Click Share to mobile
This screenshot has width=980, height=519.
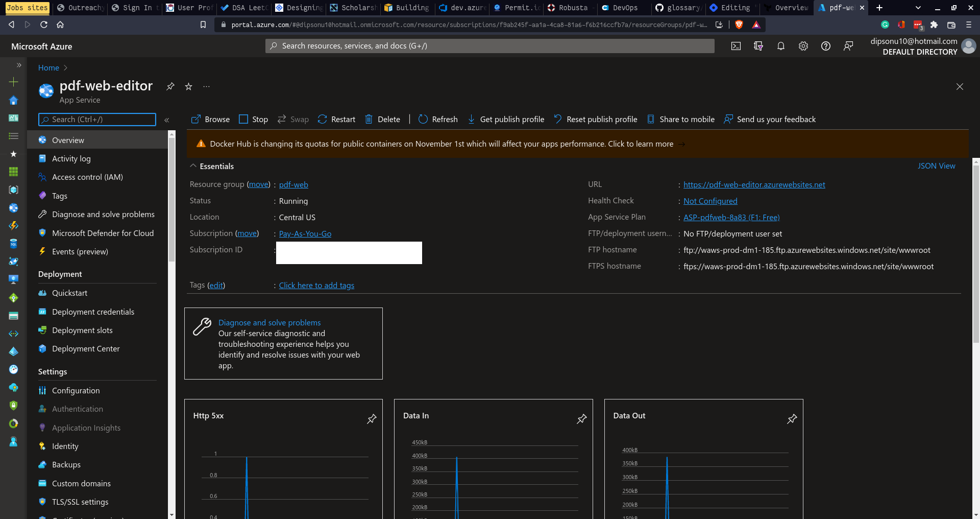pyautogui.click(x=681, y=120)
